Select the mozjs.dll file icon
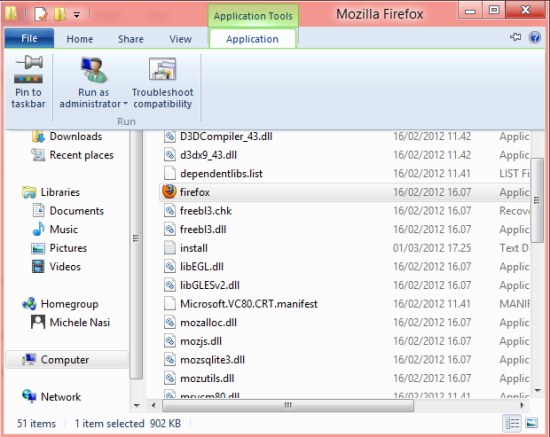The height and width of the screenshot is (437, 550). click(x=170, y=341)
